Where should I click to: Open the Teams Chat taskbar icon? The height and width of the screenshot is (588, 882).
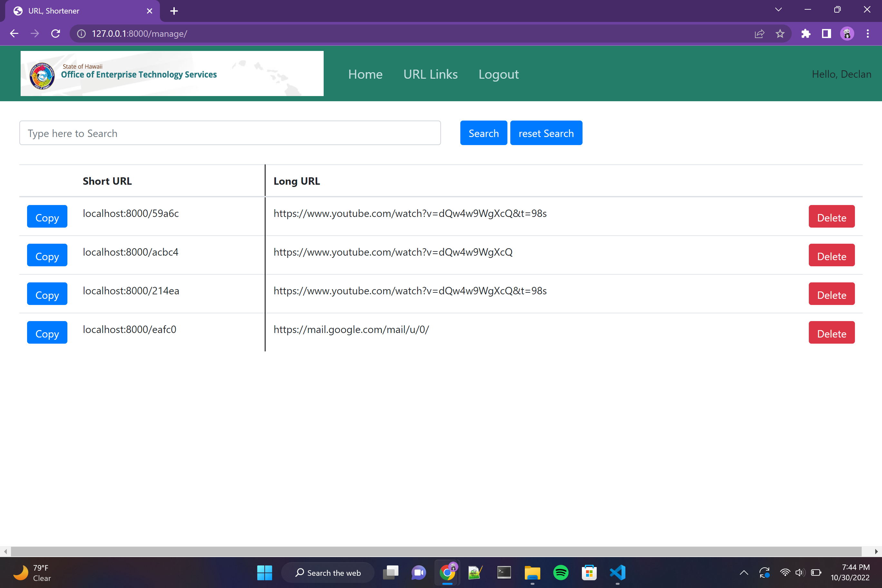(x=418, y=573)
